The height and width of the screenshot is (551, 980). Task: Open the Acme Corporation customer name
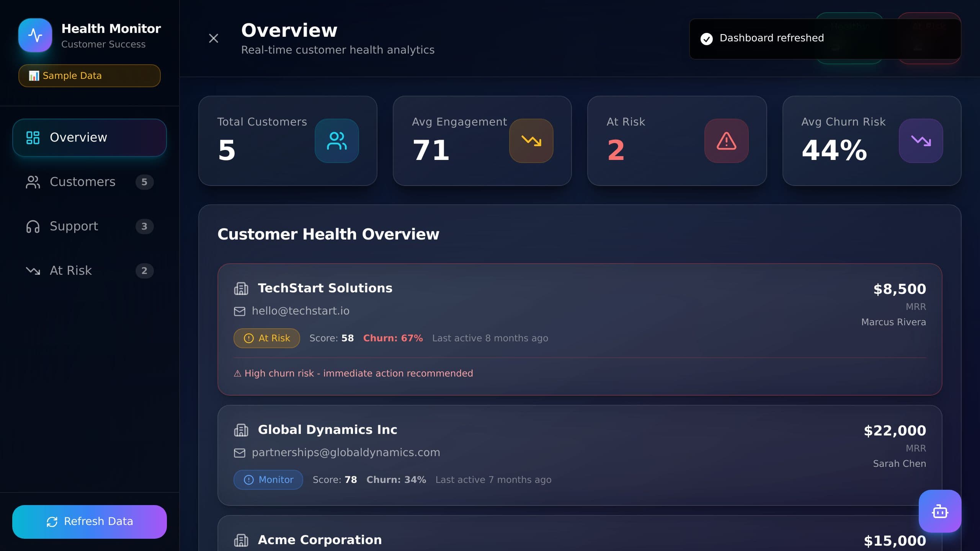pos(320,540)
